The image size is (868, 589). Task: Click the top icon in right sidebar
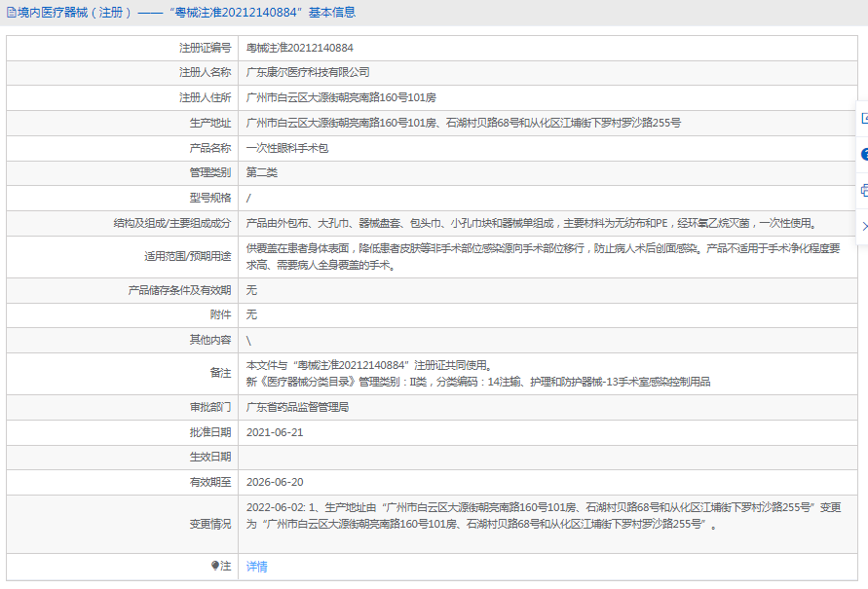point(863,118)
